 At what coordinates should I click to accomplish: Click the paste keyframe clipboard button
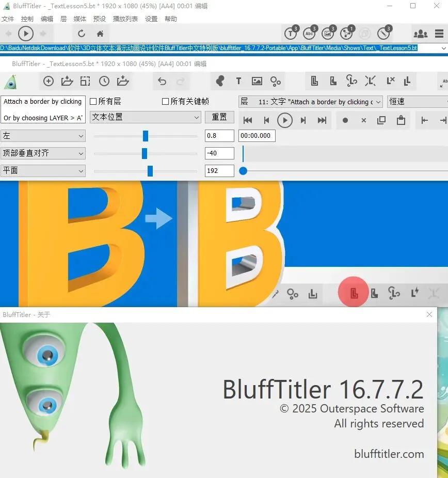(x=401, y=120)
